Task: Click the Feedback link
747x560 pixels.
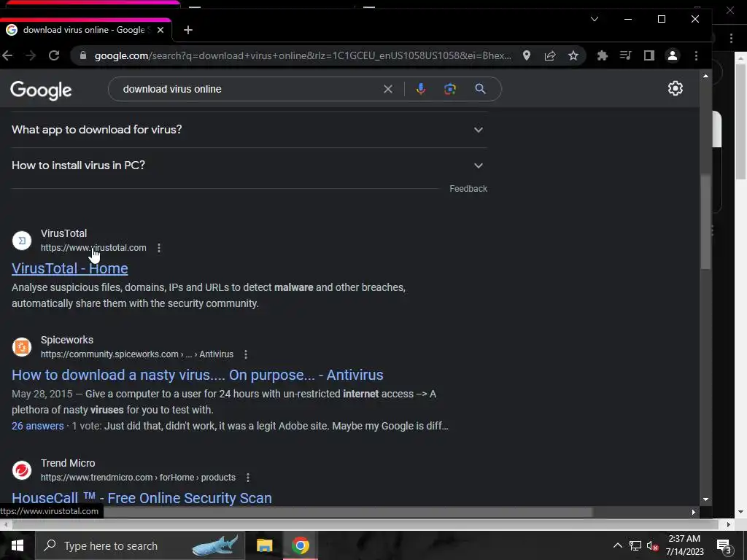Action: [468, 189]
